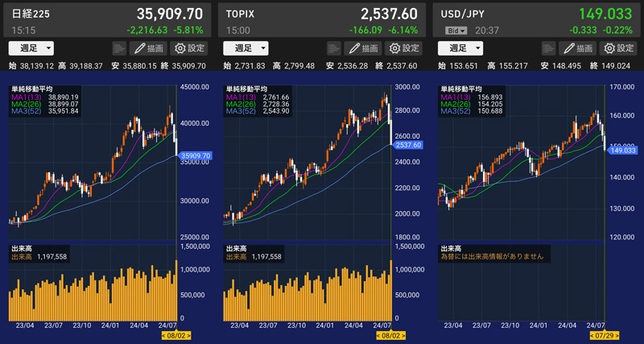Open 設定 settings for the TOPIX chart

click(403, 48)
